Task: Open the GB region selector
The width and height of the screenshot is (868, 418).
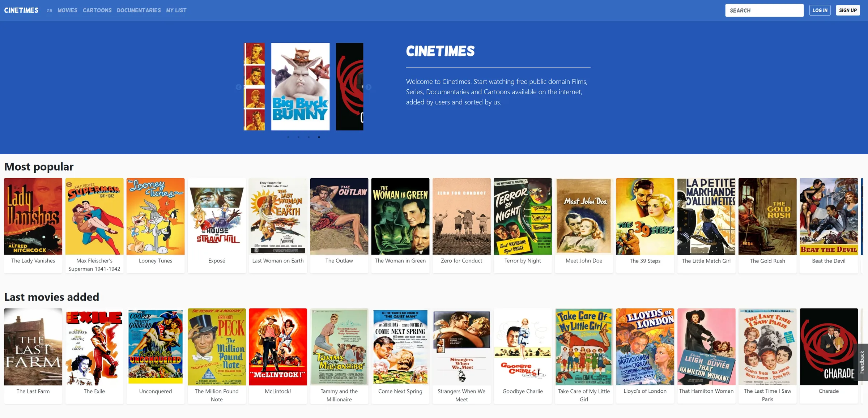Action: (x=49, y=11)
